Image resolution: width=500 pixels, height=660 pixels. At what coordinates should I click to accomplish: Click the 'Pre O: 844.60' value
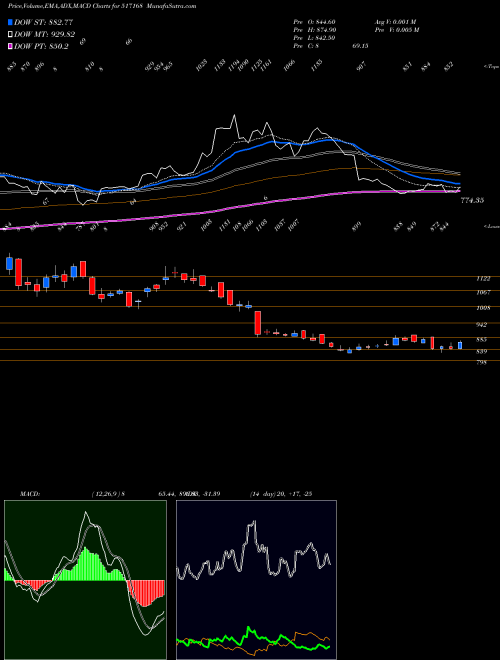coord(314,22)
